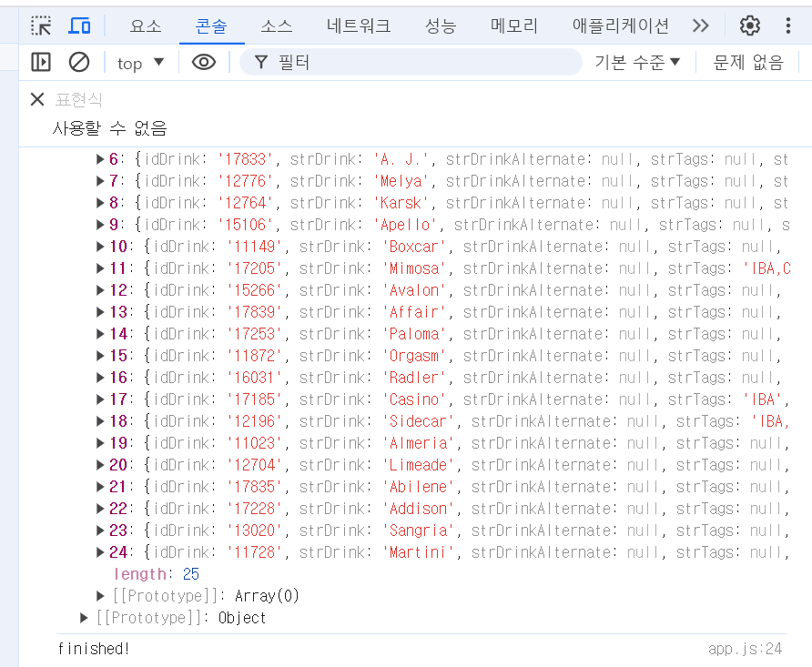Expand array entry 11 'Mimosa'
Screen dimensions: 812x667
(100, 268)
